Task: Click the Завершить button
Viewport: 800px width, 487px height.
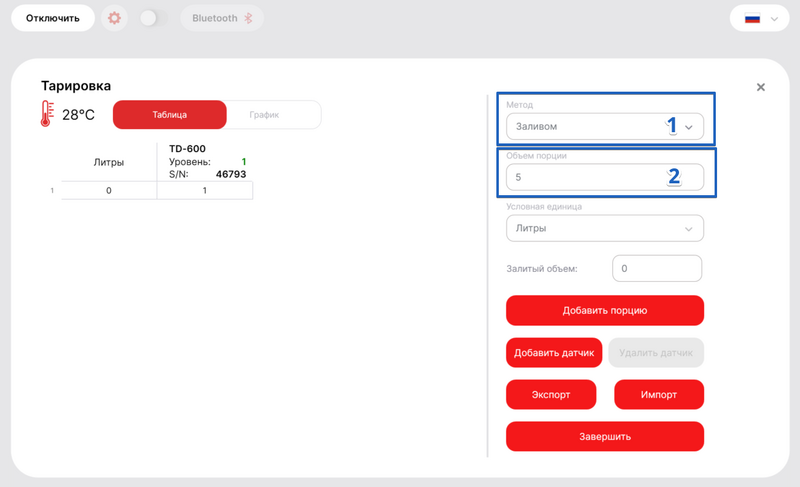Action: [x=605, y=437]
